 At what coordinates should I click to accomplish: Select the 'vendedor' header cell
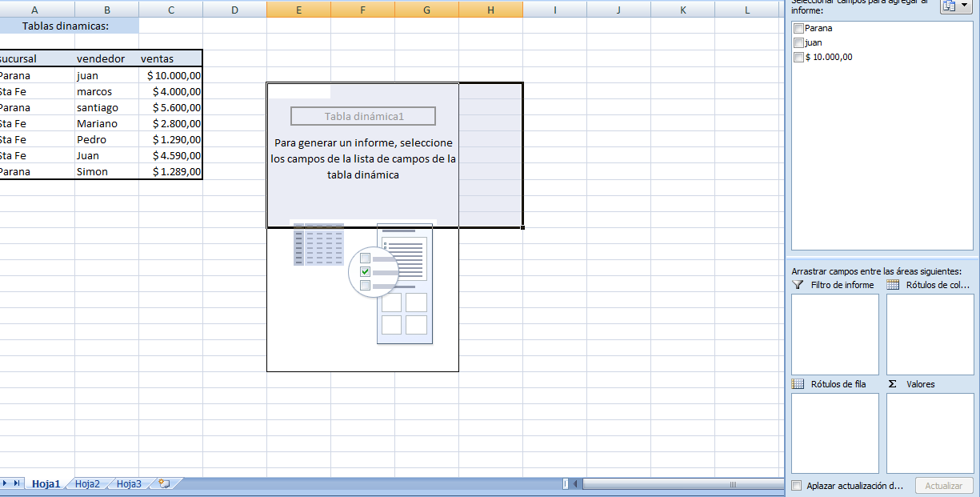[106, 58]
